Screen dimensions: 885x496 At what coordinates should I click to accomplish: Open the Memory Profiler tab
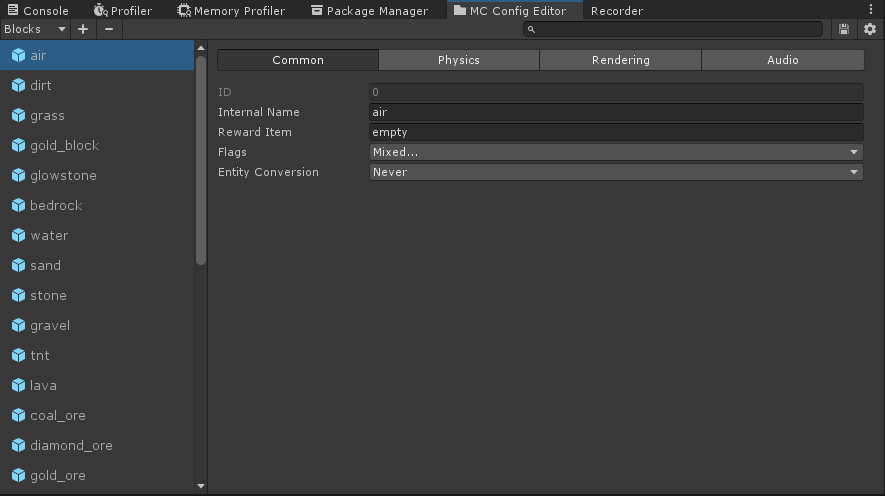click(231, 10)
